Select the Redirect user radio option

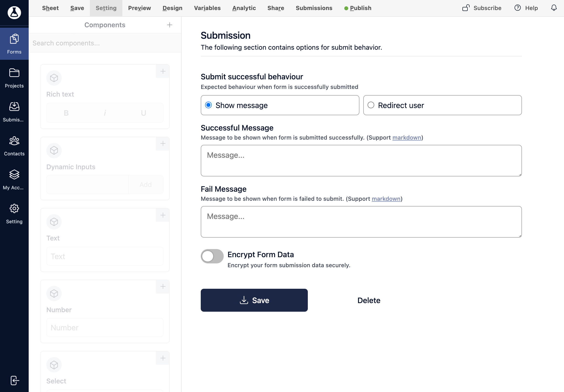click(x=442, y=105)
